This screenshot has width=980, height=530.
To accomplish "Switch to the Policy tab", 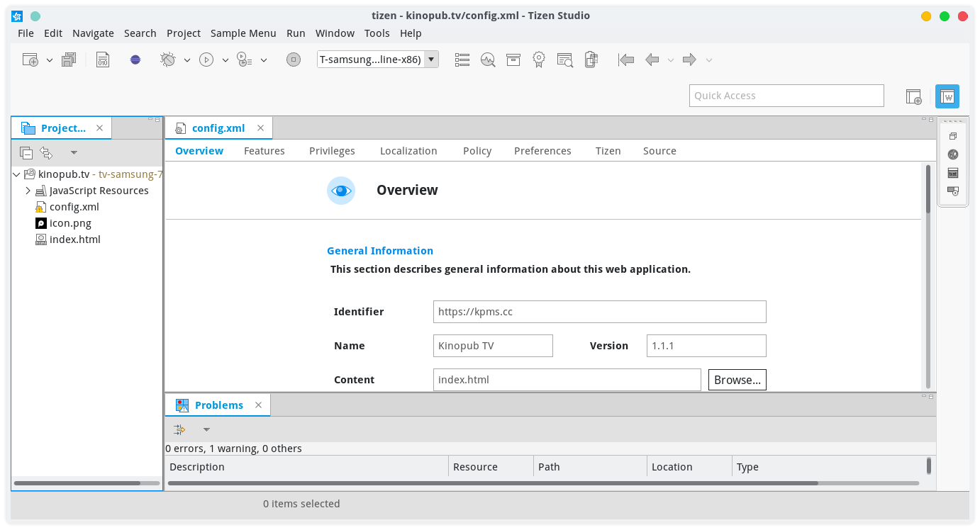I will point(477,151).
